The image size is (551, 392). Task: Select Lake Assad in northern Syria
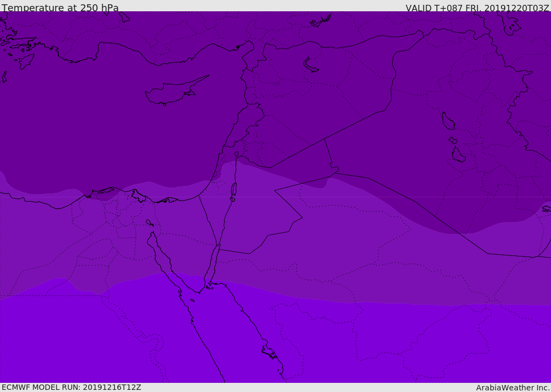click(x=310, y=66)
